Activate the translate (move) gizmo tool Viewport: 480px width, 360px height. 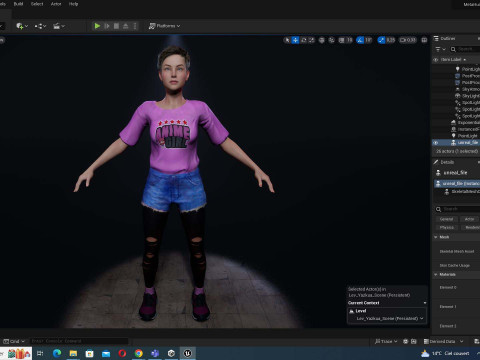coord(295,40)
